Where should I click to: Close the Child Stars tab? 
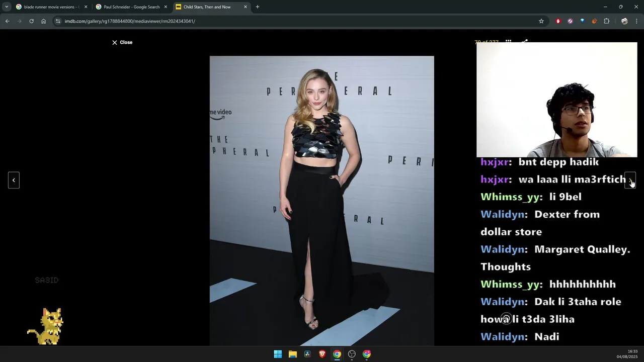tap(246, 7)
